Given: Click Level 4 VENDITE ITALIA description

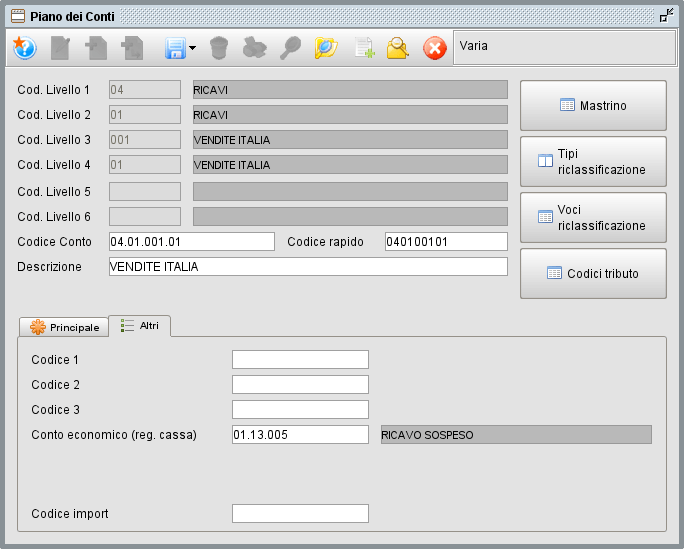Looking at the screenshot, I should 350,165.
